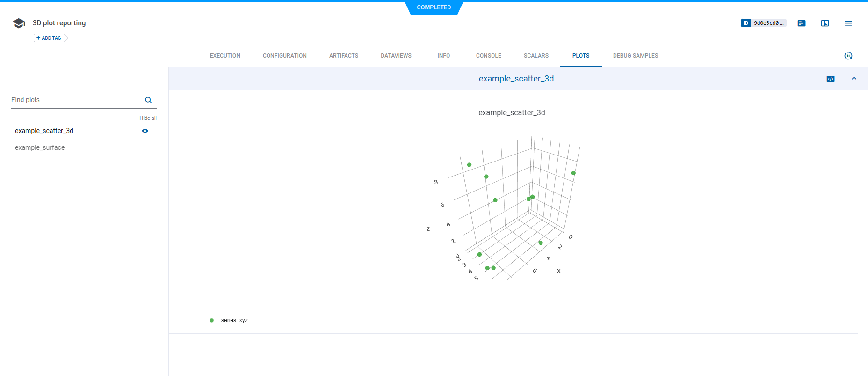Click the auto-refresh icon below the header
Image resolution: width=868 pixels, height=376 pixels.
tap(848, 56)
